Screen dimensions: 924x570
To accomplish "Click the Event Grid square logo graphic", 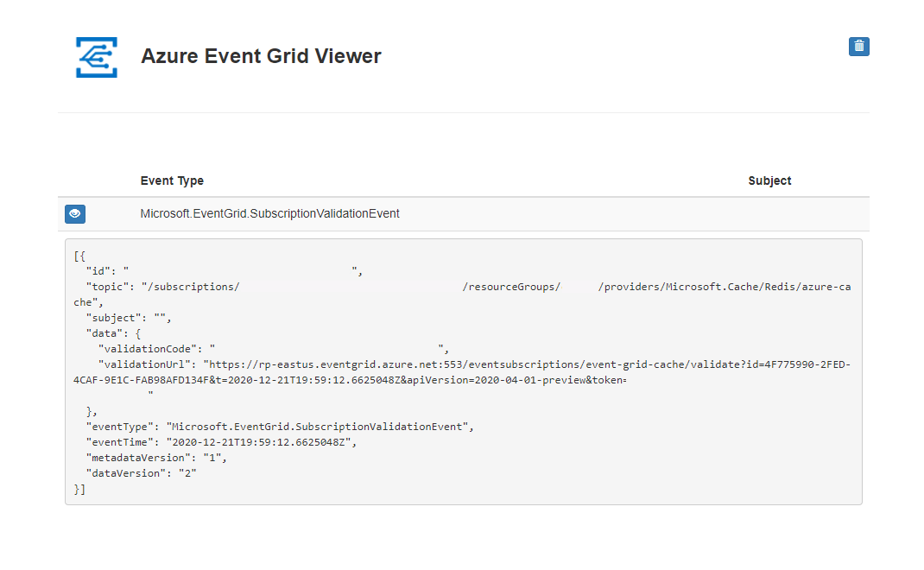I will (x=96, y=57).
